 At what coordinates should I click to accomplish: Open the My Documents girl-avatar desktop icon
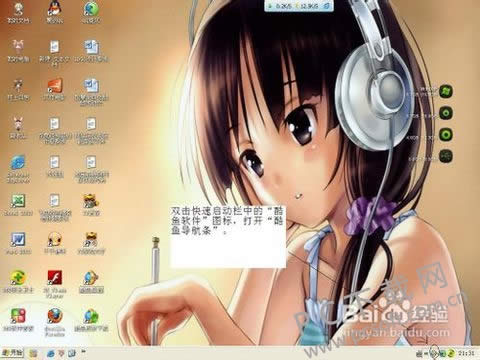tap(18, 8)
